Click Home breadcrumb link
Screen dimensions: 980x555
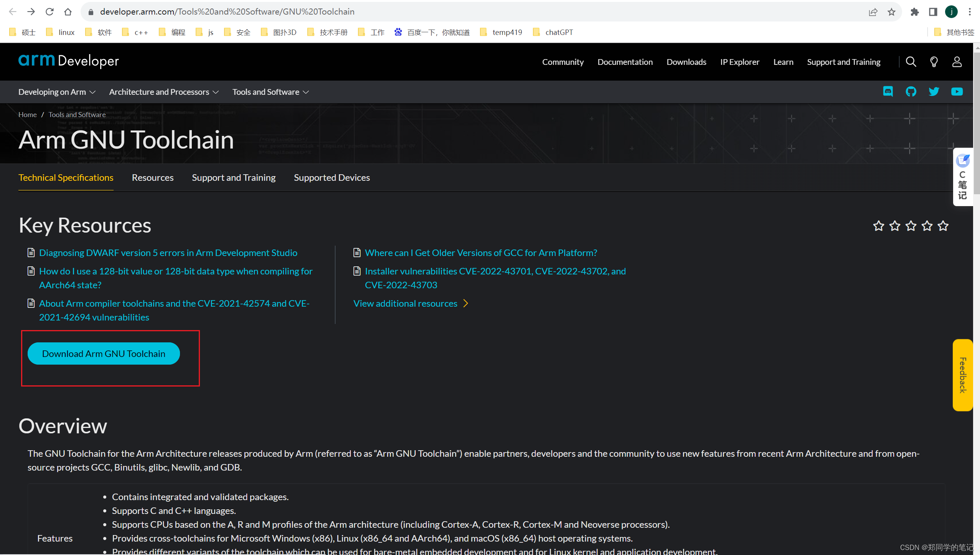point(28,115)
